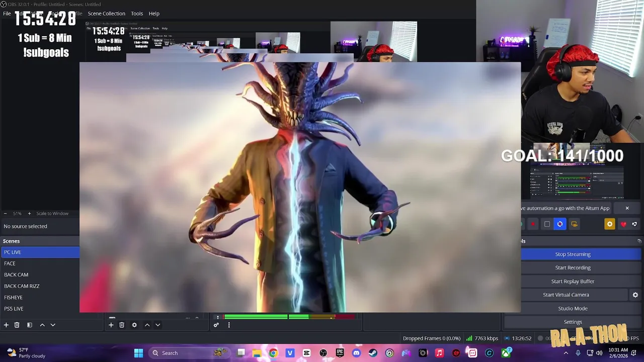Pop out the Controls dock panel
Viewport: 644px width, 362px height.
click(x=639, y=241)
